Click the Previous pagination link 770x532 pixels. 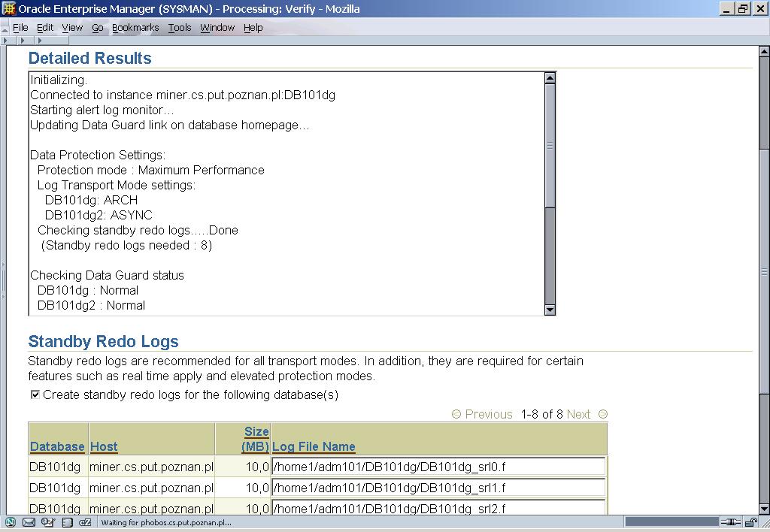tap(489, 414)
